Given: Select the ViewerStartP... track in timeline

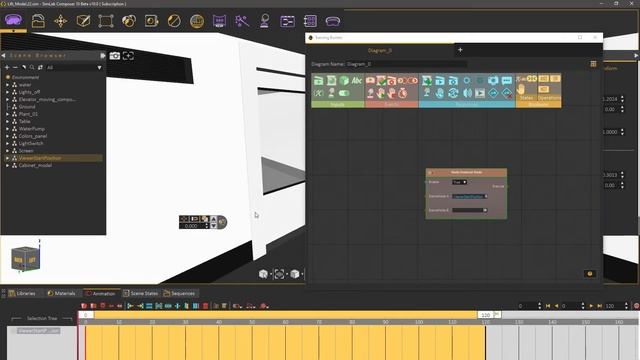Looking at the screenshot, I should 39,331.
